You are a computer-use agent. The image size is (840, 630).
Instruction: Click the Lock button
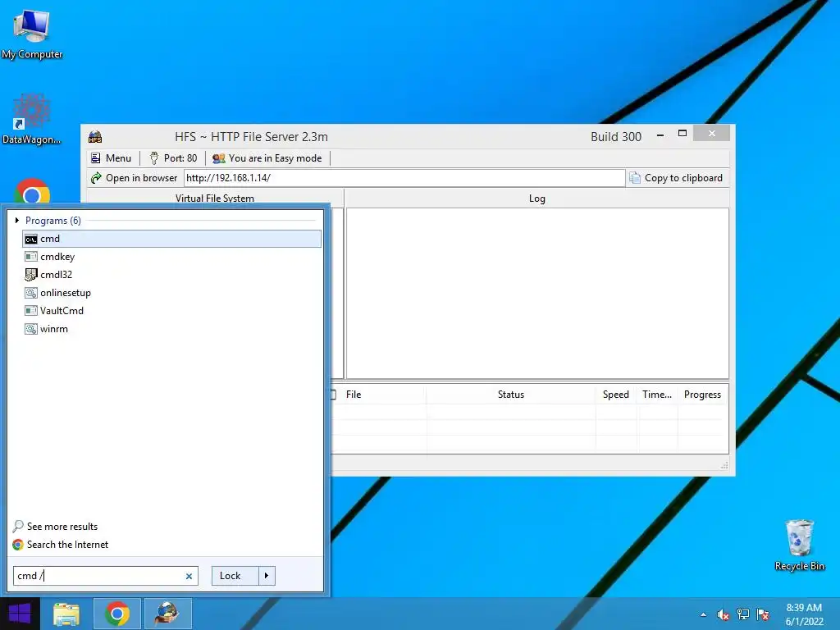[235, 576]
